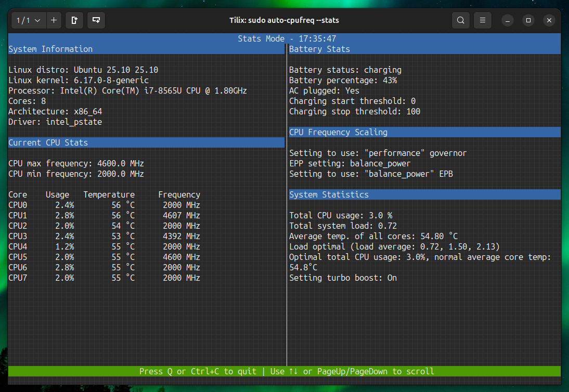
Task: Select the 'Battery Stats' heading
Action: (319, 49)
